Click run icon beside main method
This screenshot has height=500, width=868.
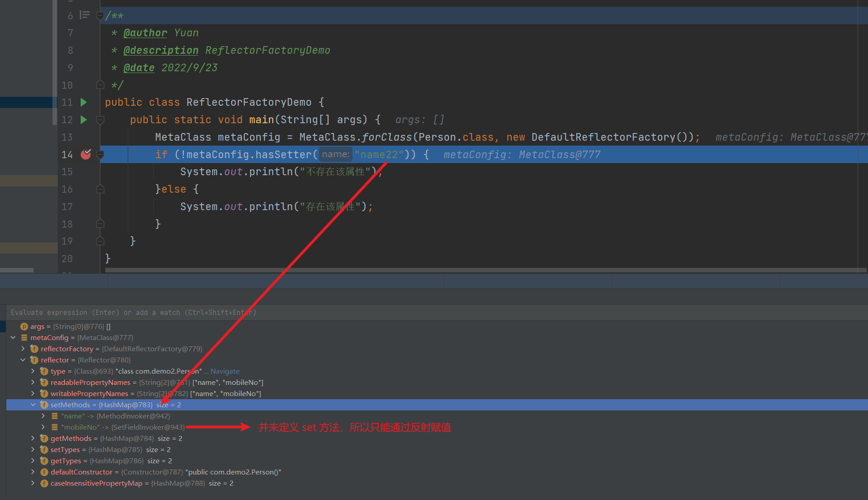83,120
